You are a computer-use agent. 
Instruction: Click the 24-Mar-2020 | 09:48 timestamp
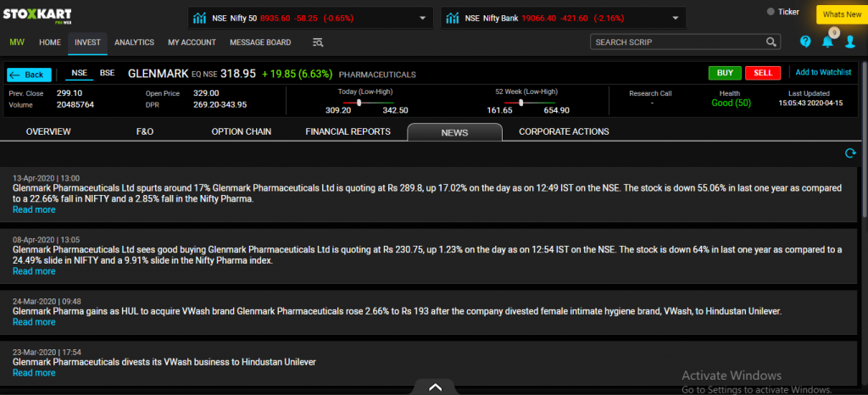tap(47, 302)
